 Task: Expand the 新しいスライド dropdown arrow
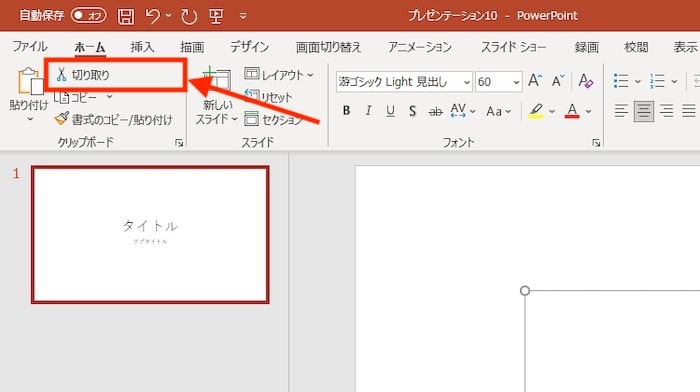click(235, 119)
